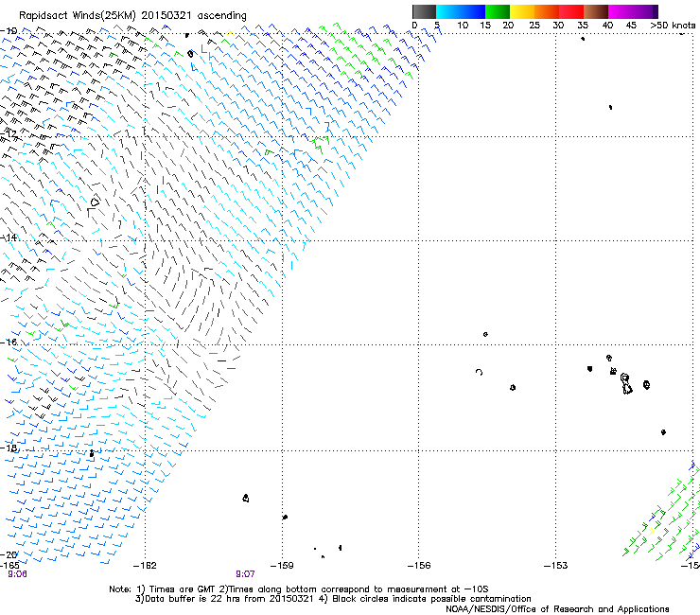Click the purple '9:07' swath time label
The width and height of the screenshot is (700, 615).
pyautogui.click(x=245, y=574)
